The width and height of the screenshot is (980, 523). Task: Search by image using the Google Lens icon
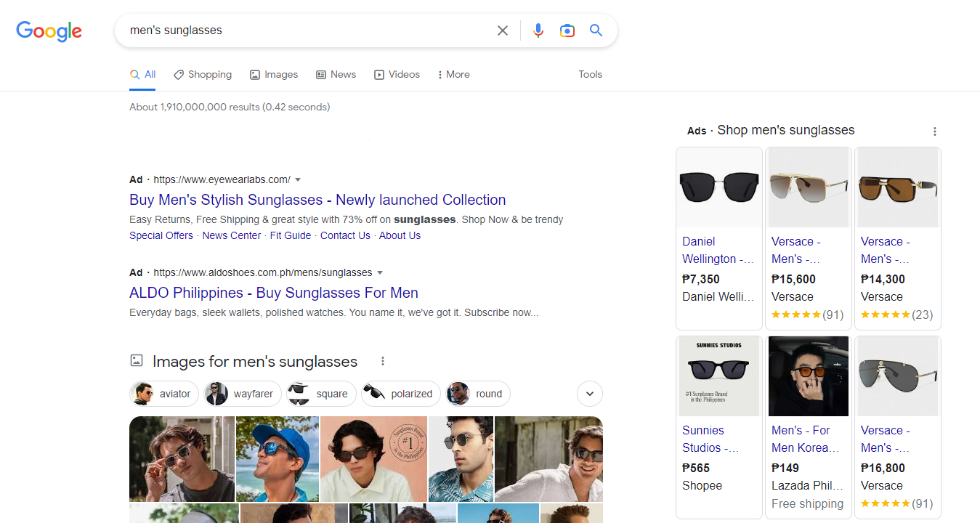coord(567,31)
